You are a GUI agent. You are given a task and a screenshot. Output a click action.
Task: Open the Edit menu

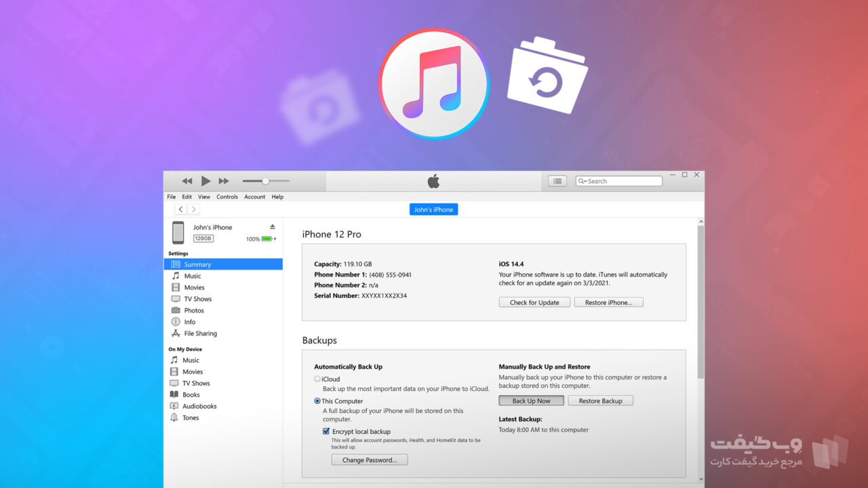[187, 197]
